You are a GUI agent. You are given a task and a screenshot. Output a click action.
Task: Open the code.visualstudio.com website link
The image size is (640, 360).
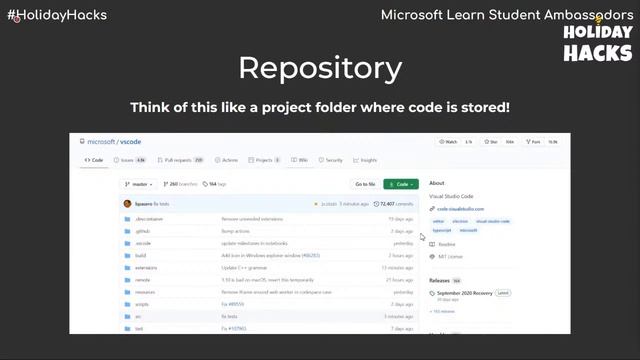point(460,209)
